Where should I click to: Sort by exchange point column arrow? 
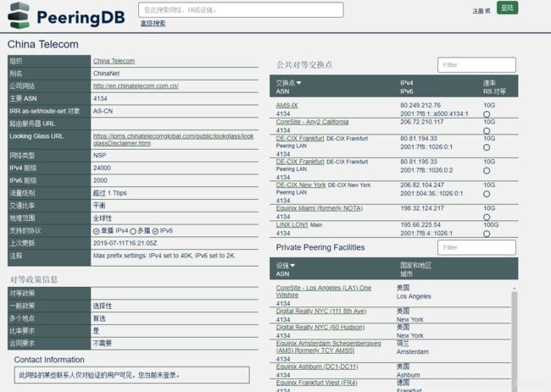[x=298, y=83]
